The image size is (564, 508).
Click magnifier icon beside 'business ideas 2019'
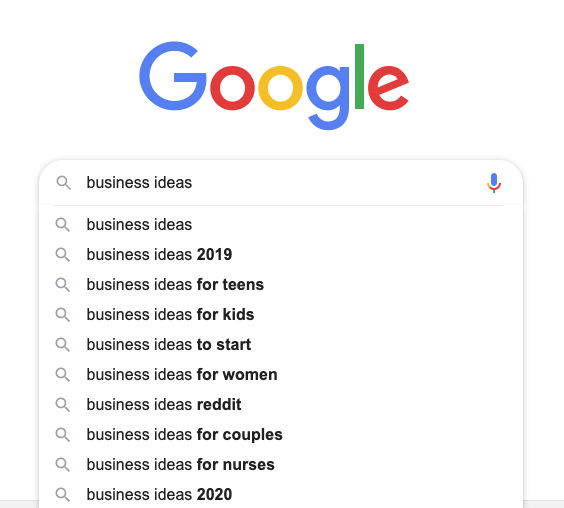click(63, 255)
